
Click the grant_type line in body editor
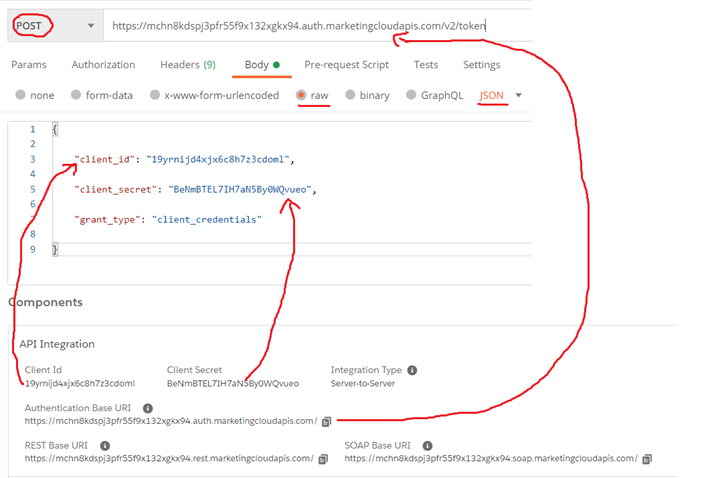pos(168,220)
